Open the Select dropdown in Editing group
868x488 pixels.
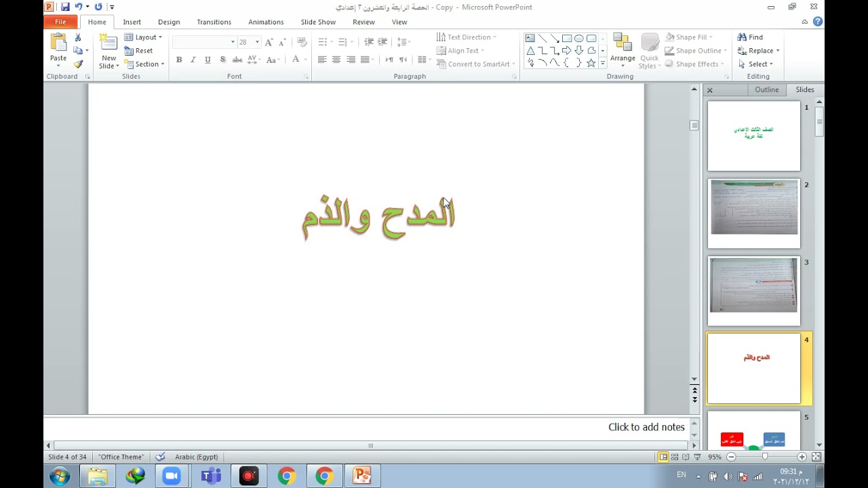pos(755,64)
